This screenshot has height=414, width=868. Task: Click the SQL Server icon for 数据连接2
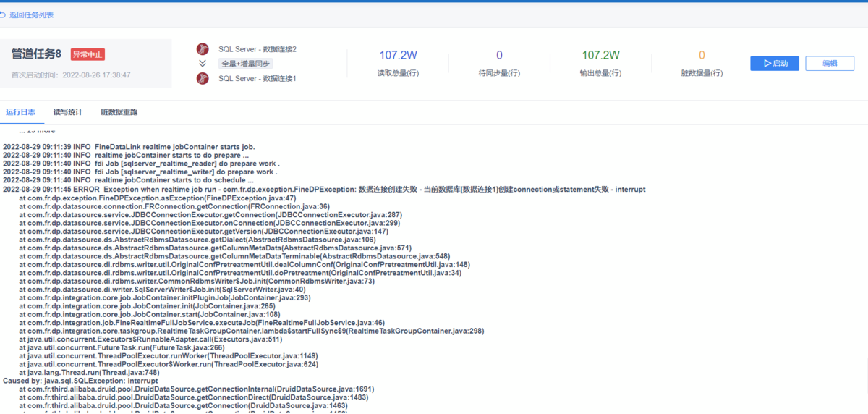pyautogui.click(x=203, y=49)
